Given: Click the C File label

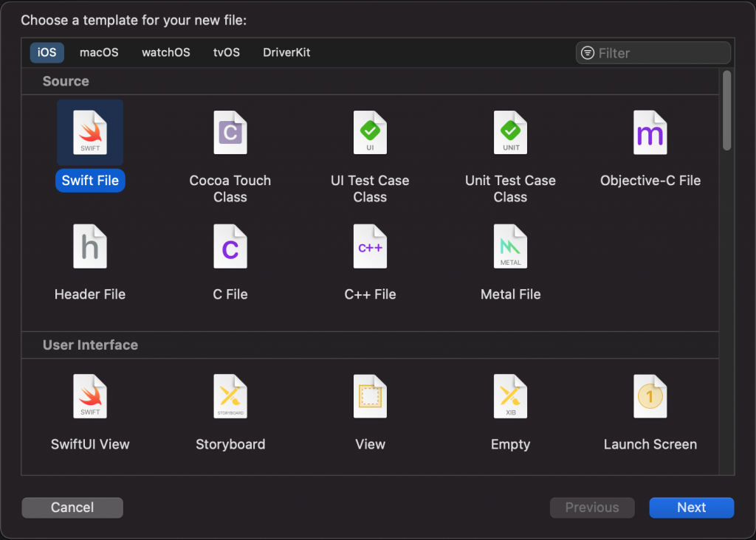Looking at the screenshot, I should point(230,294).
